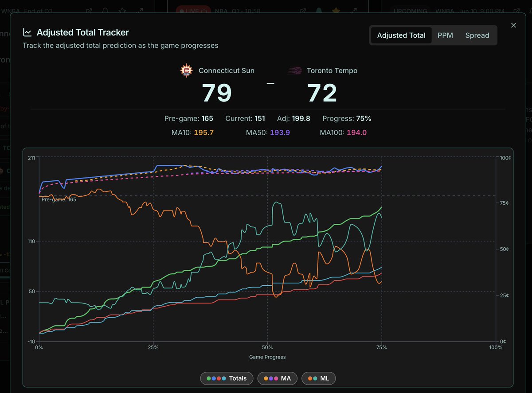The image size is (532, 393).
Task: Click the 50% x-axis label
Action: click(x=267, y=348)
